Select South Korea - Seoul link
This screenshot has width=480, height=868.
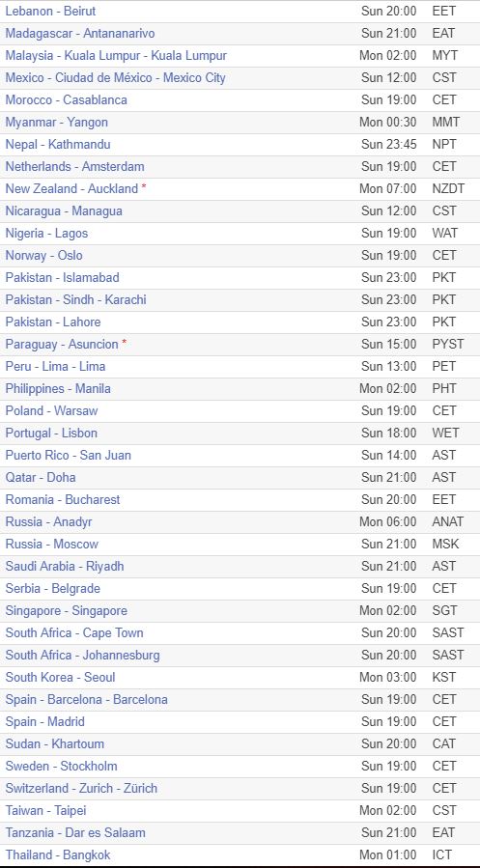tap(60, 677)
